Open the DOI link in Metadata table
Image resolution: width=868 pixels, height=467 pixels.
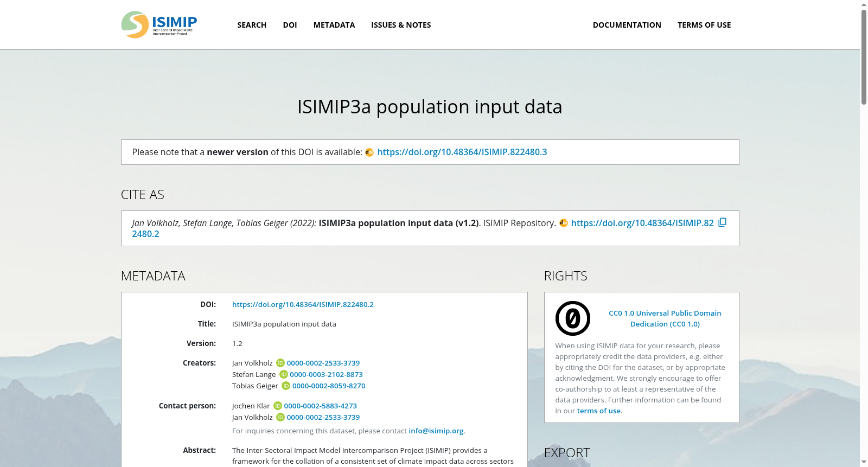pyautogui.click(x=303, y=304)
